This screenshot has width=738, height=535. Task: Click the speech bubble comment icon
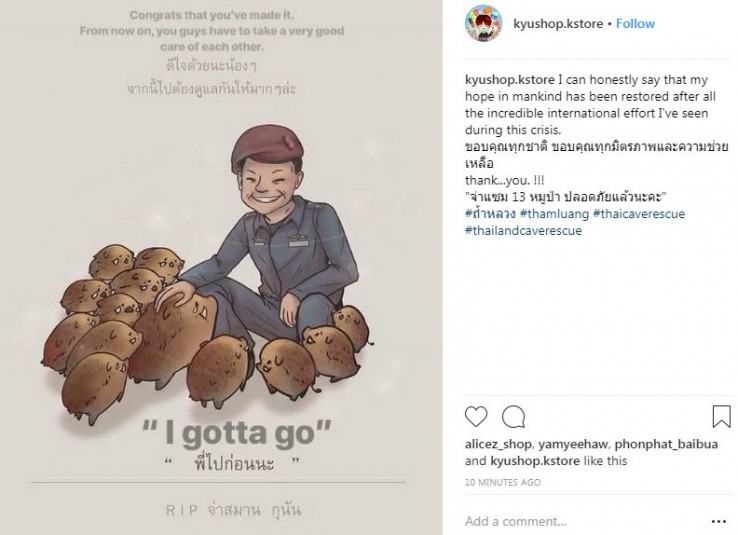click(513, 416)
